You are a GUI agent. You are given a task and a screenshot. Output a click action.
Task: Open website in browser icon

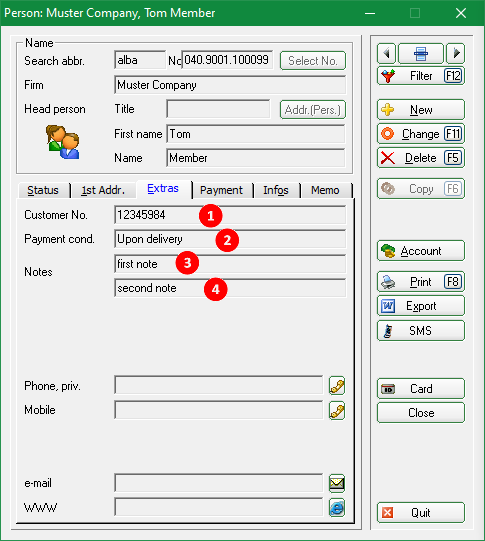pos(337,508)
